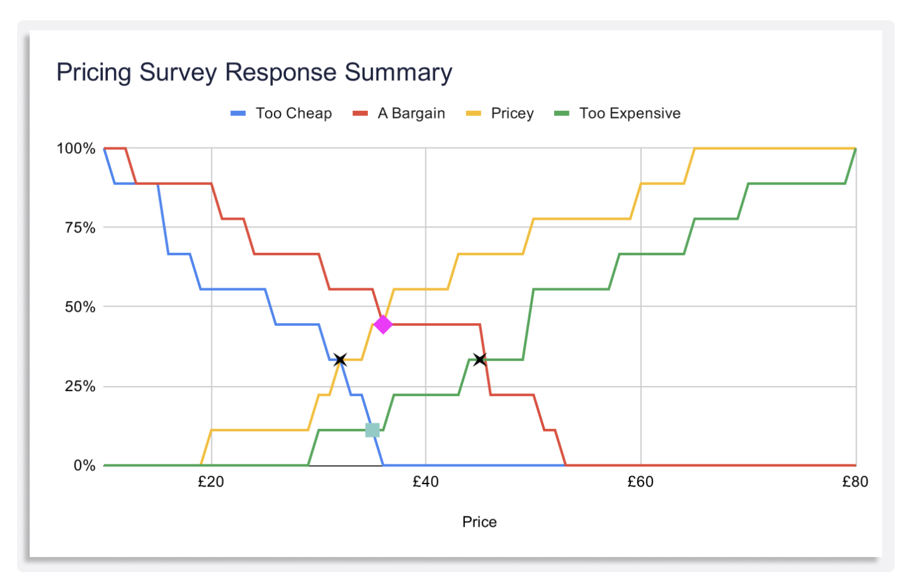Image resolution: width=922 pixels, height=588 pixels.
Task: Click the teal square marker on chart
Action: (372, 430)
